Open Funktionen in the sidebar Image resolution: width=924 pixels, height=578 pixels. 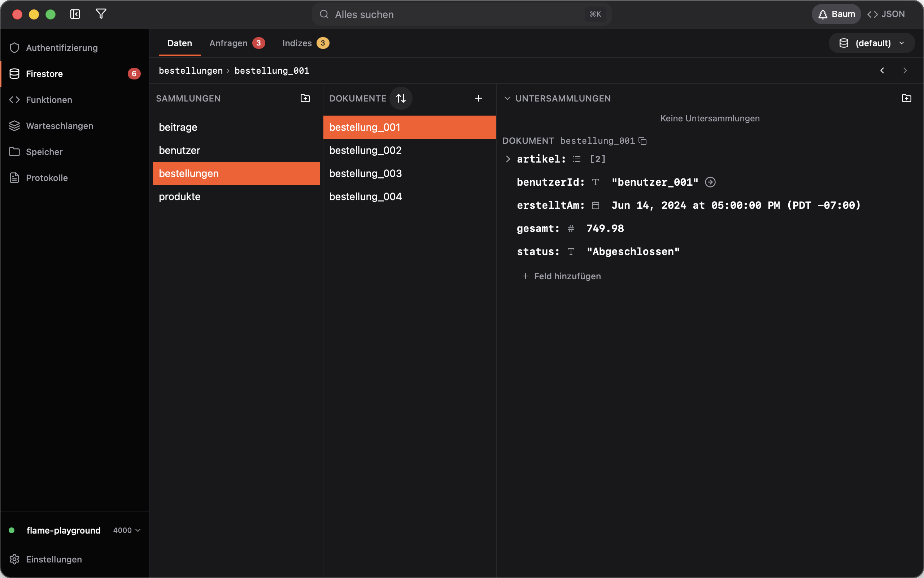coord(75,100)
